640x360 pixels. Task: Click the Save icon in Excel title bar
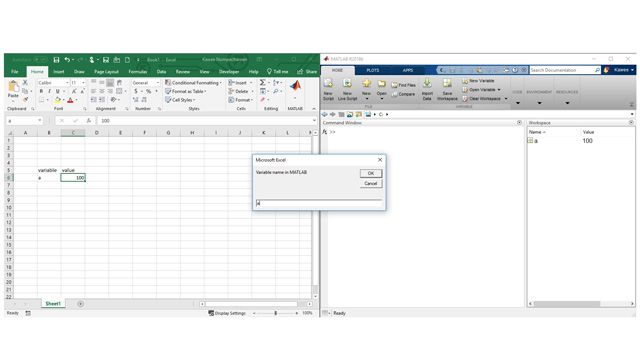pos(56,60)
